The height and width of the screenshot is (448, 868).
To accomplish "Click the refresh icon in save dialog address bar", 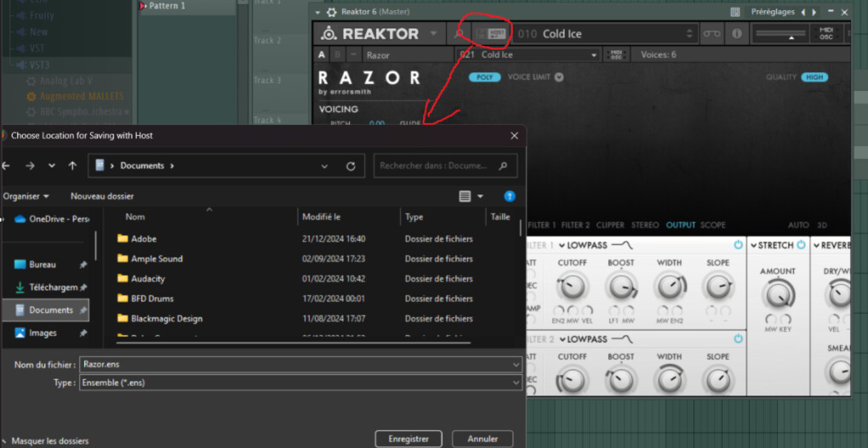I will (351, 166).
